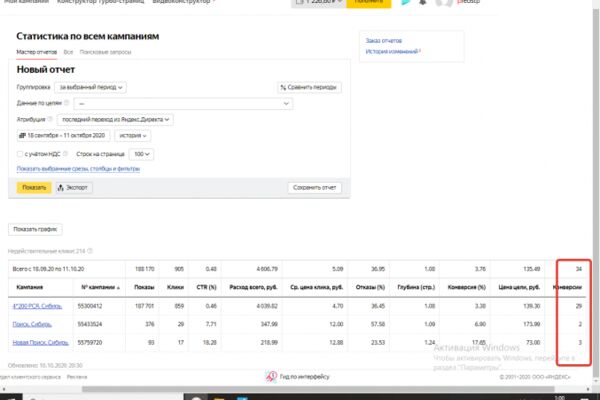Click the yellow Пополнить button

click(x=368, y=3)
